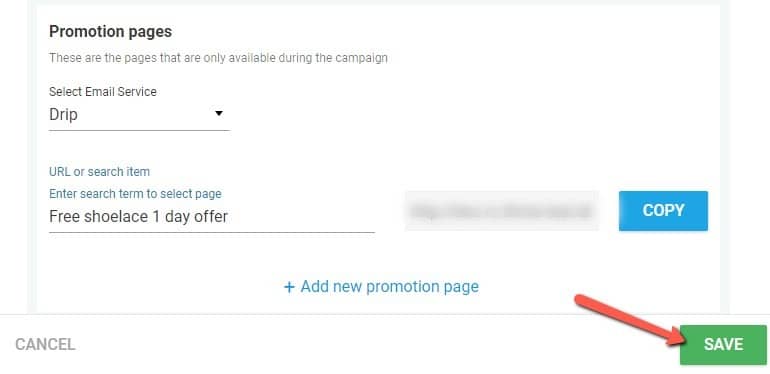
Task: Copy the promotion page URL with COPY button
Action: 663,211
